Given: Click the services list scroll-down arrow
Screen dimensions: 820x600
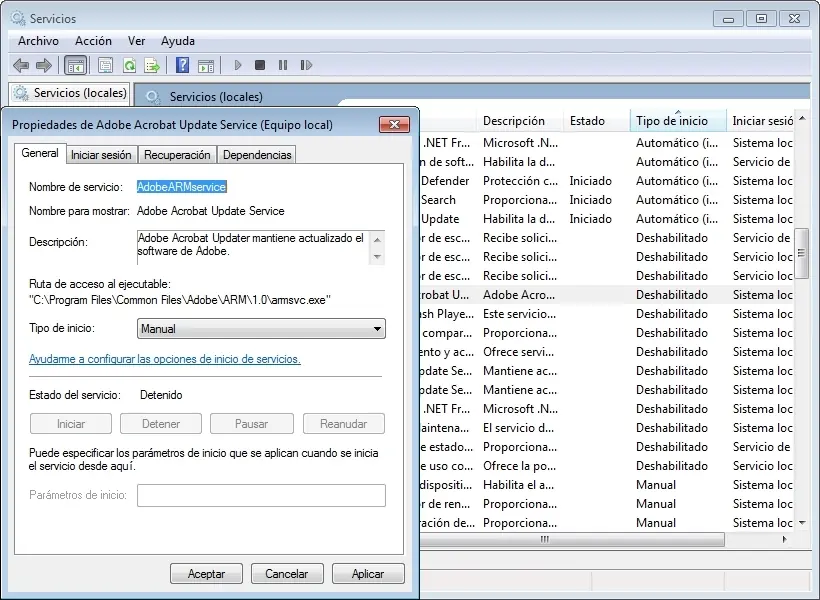Looking at the screenshot, I should (x=802, y=523).
